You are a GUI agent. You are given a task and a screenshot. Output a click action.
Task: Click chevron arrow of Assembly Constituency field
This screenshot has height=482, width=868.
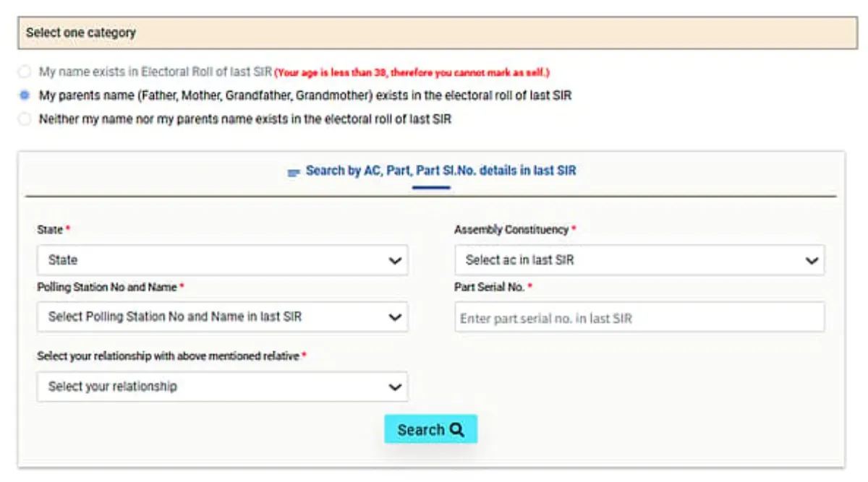point(812,261)
